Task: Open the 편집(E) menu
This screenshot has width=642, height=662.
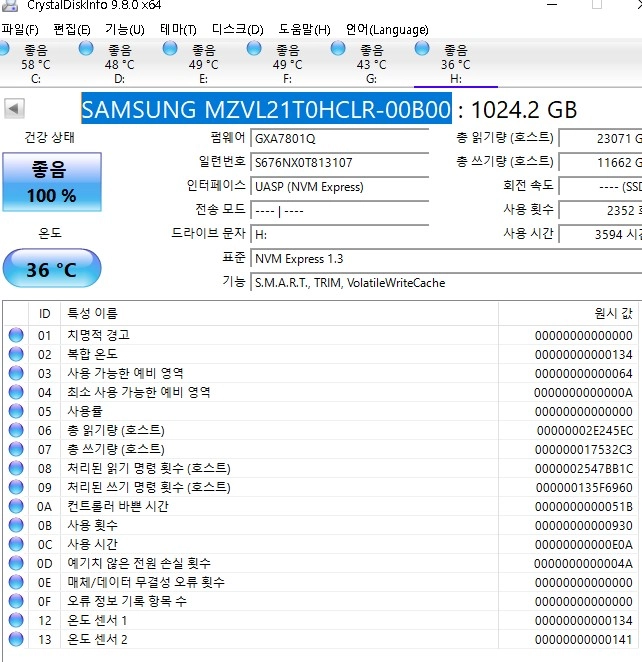Action: pos(72,30)
